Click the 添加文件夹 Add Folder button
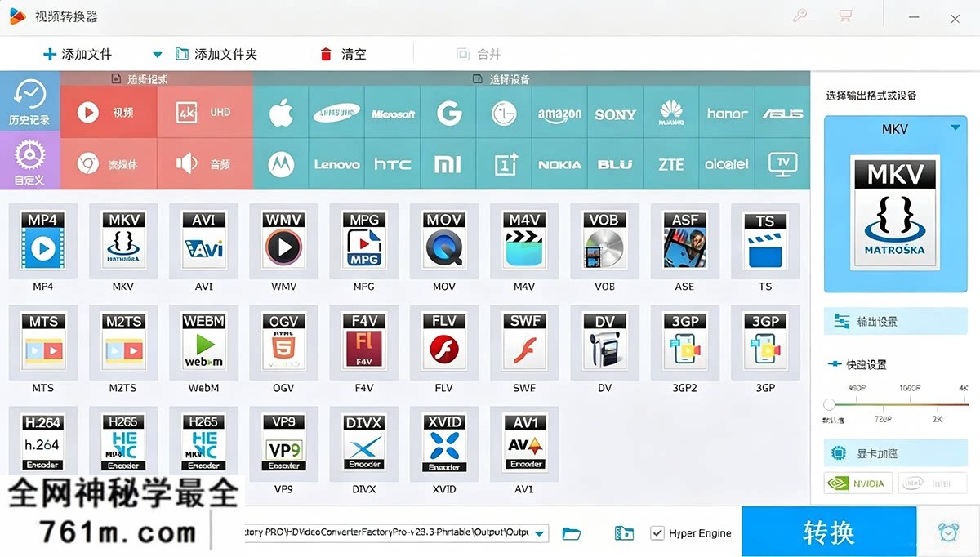Screen dimensions: 980x557 click(x=216, y=55)
